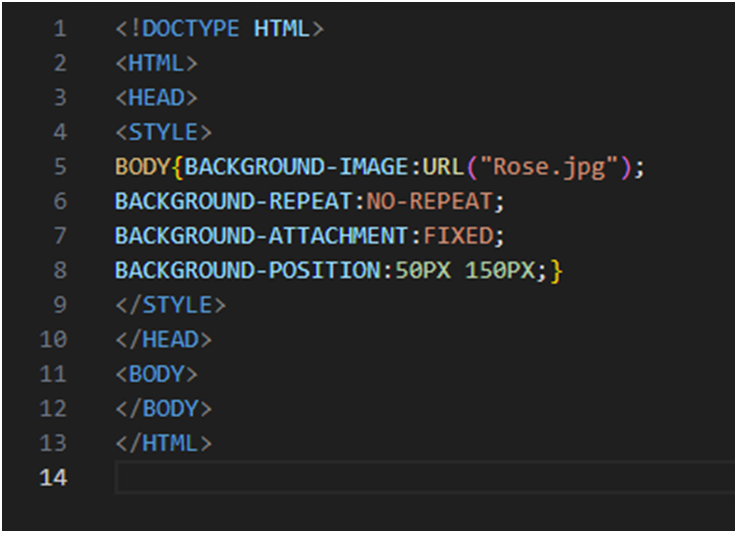Click the closing </HEAD> tag
Viewport: 737px width, 533px height.
coord(164,340)
